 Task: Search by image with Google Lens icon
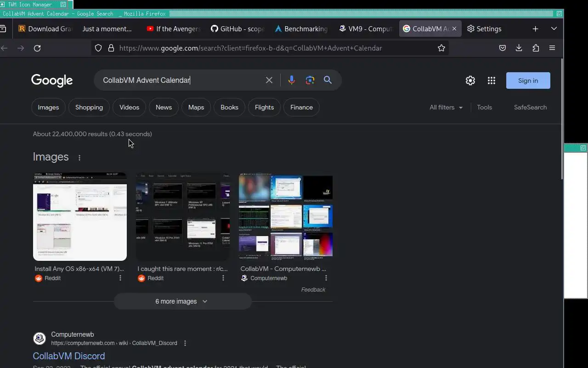(310, 80)
